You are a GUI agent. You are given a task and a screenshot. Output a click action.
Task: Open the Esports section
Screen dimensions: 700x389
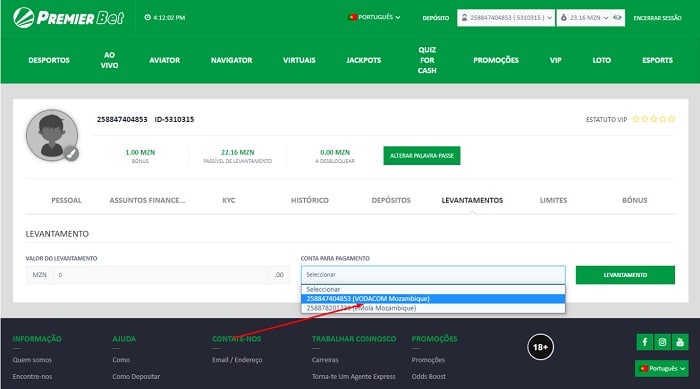click(x=657, y=60)
